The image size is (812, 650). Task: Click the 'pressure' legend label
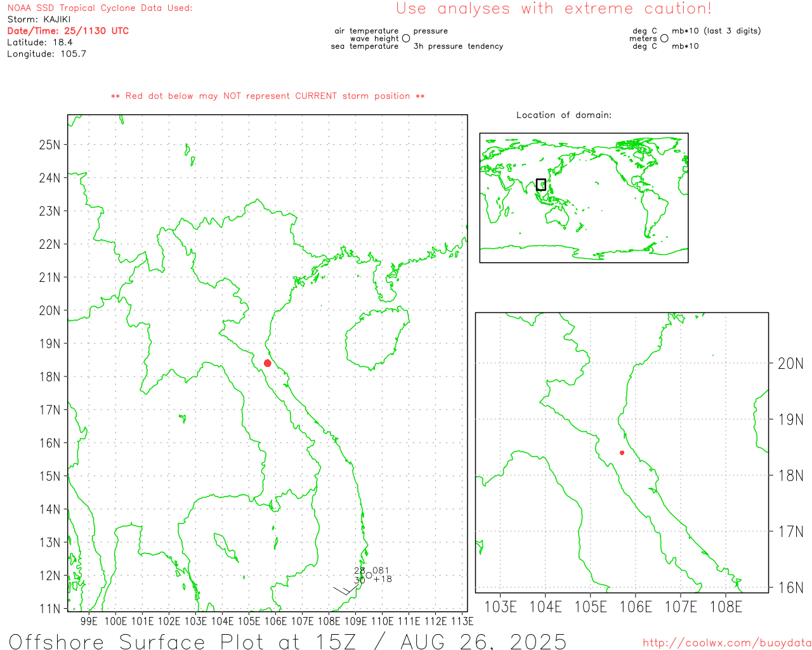click(x=431, y=31)
